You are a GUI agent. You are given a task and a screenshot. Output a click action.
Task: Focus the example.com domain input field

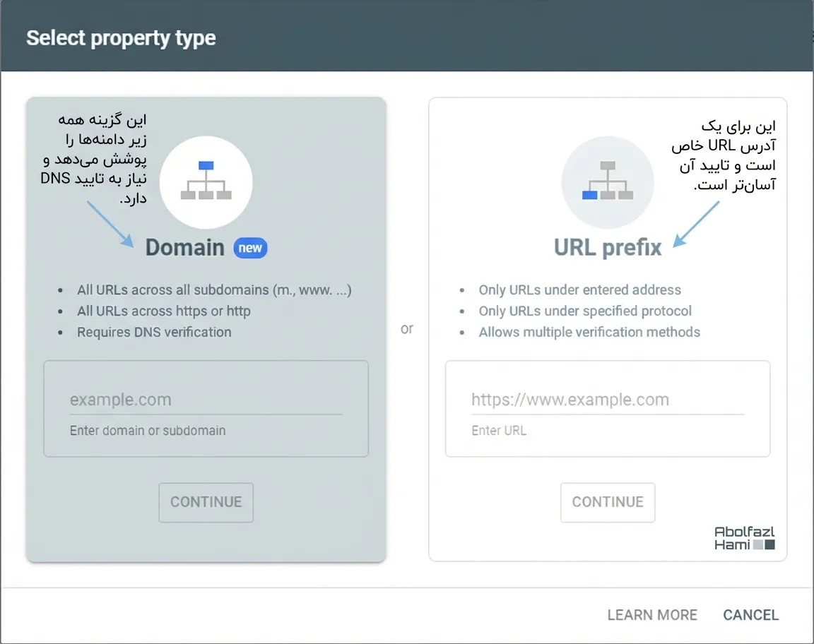click(206, 400)
